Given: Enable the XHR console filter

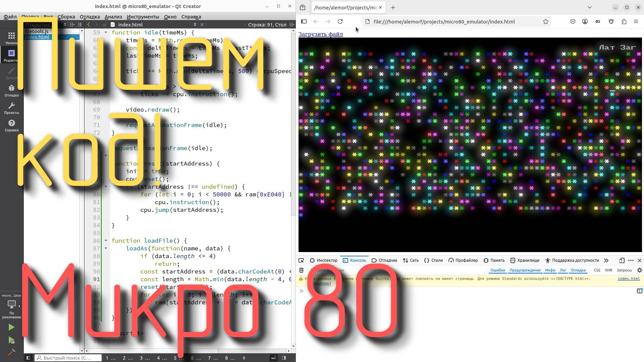Looking at the screenshot, I should pyautogui.click(x=608, y=270).
